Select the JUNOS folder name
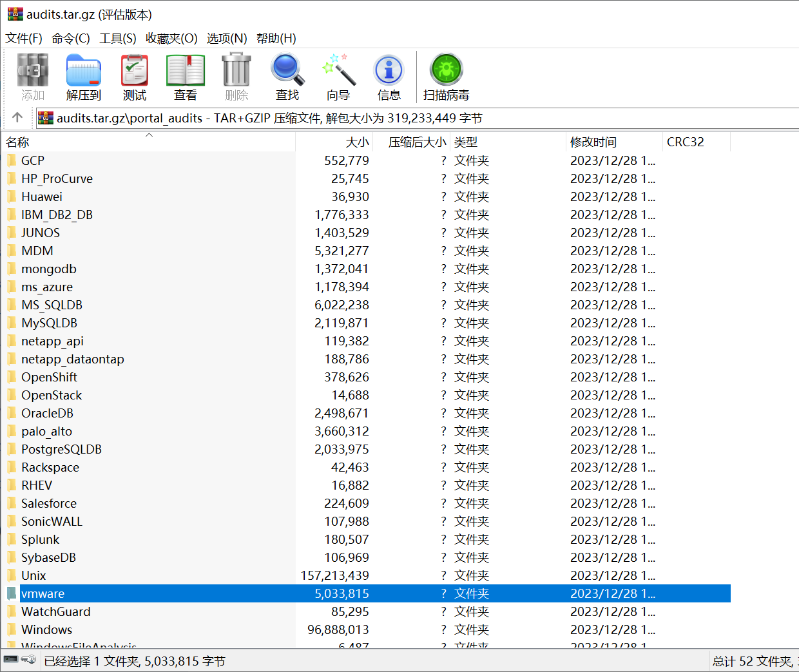The image size is (799, 672). coord(41,233)
